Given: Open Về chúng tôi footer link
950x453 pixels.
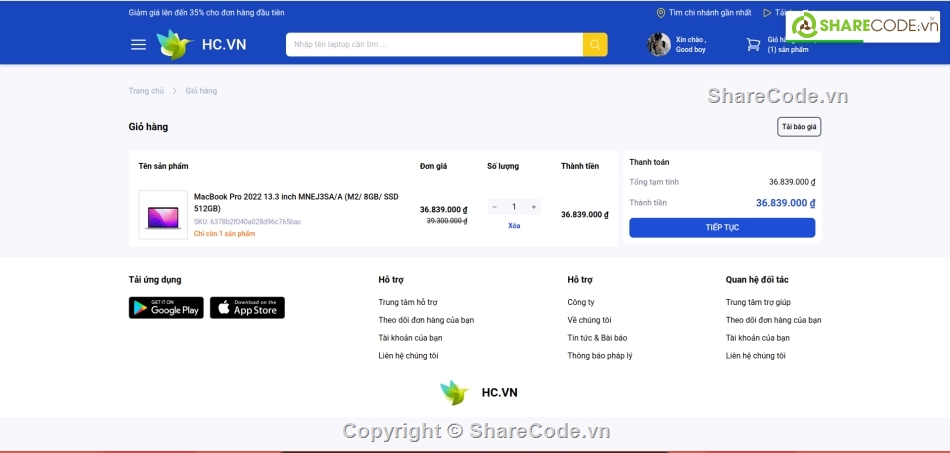Looking at the screenshot, I should coord(589,320).
